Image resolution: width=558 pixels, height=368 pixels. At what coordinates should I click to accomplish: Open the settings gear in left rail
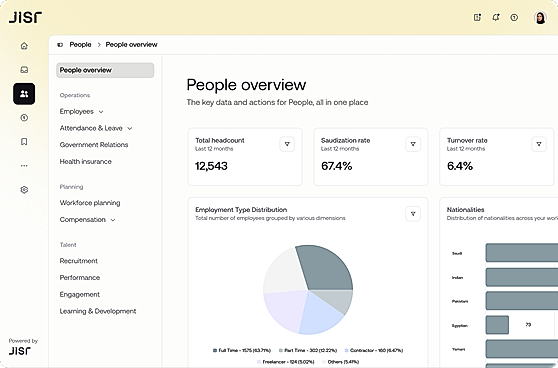(24, 190)
